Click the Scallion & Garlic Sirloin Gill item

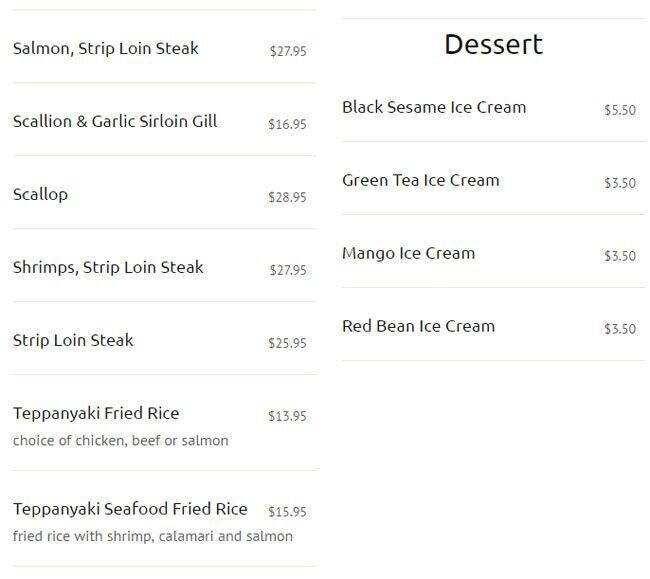point(115,121)
